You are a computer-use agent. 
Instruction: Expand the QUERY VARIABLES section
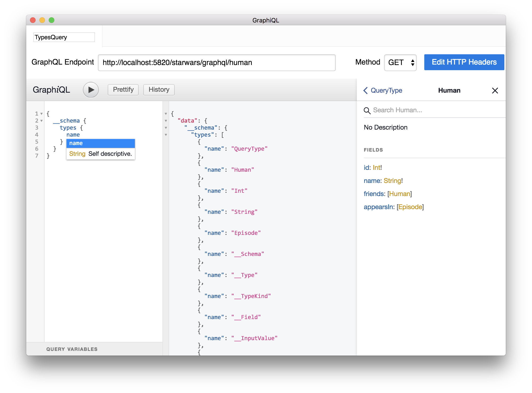72,349
